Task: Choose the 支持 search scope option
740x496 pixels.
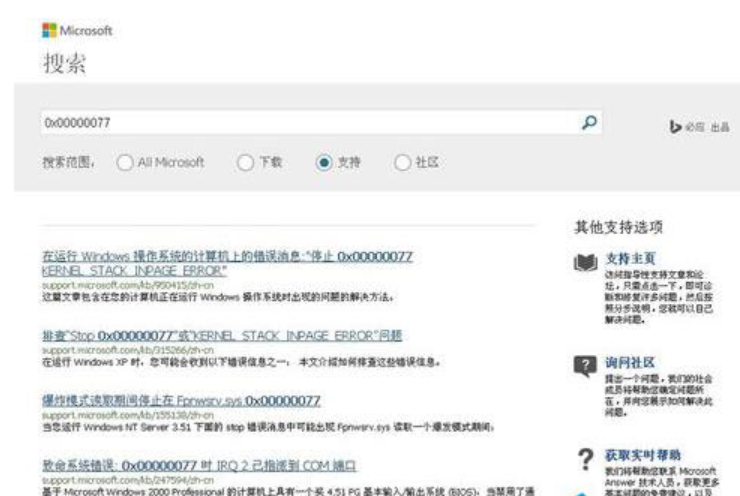Action: tap(323, 160)
